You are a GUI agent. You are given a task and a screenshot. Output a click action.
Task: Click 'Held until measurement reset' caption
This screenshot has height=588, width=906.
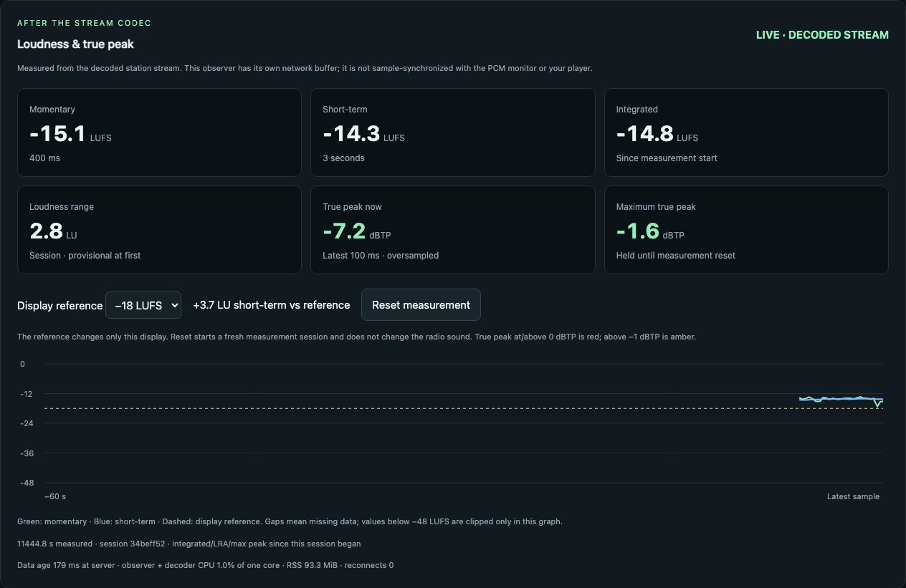pyautogui.click(x=676, y=255)
